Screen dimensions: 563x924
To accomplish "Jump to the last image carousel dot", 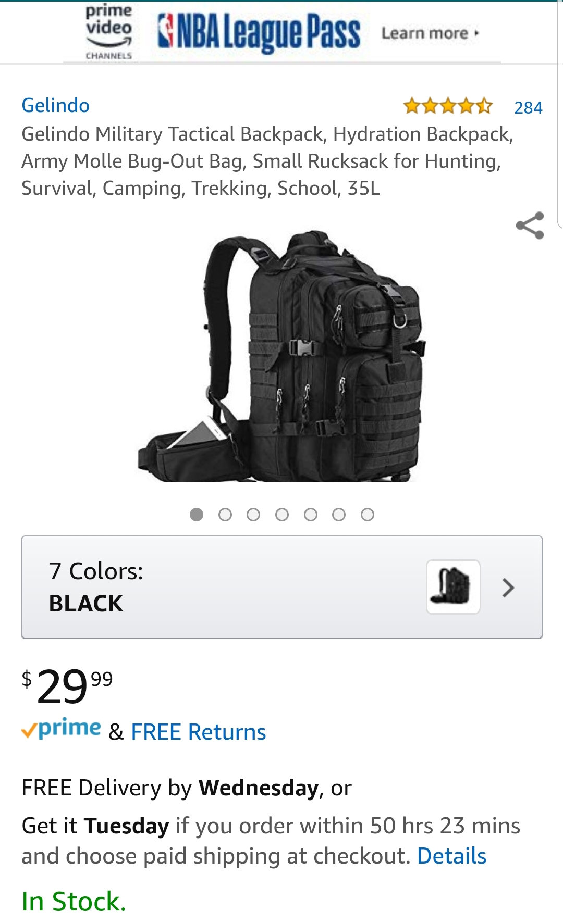I will pyautogui.click(x=368, y=515).
